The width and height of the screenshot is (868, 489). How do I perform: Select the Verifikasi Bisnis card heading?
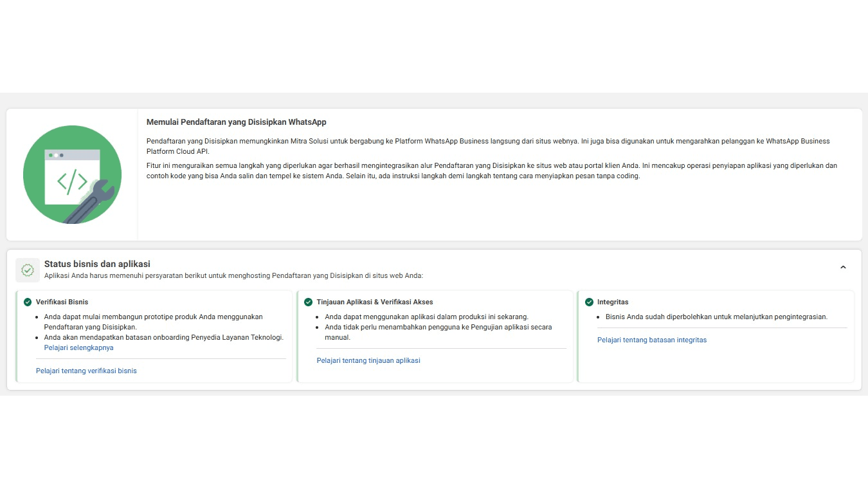tap(62, 302)
